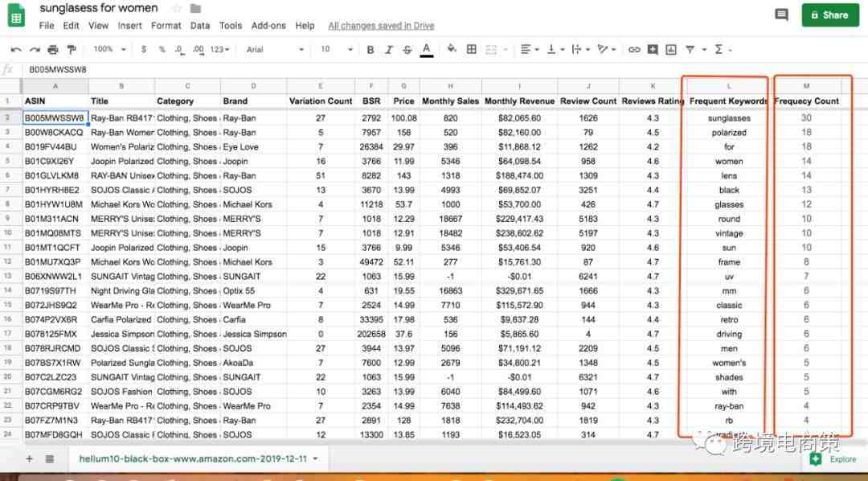Insert a comment from the toolbar

pos(653,49)
